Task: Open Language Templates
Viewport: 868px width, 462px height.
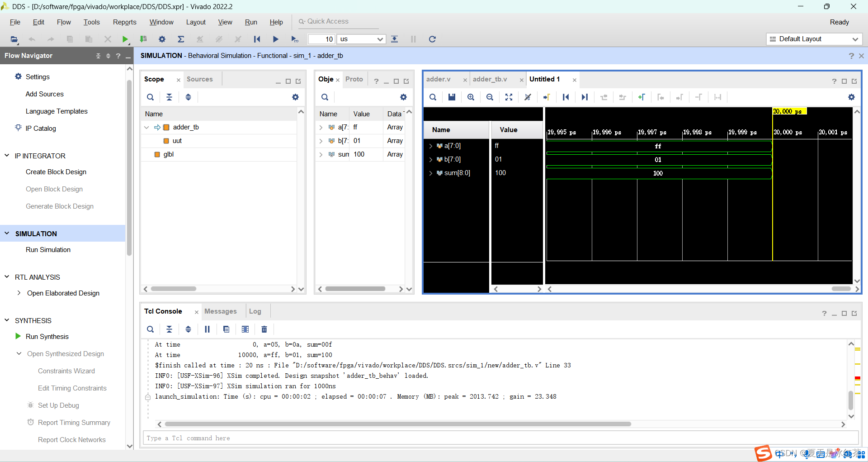Action: 57,111
